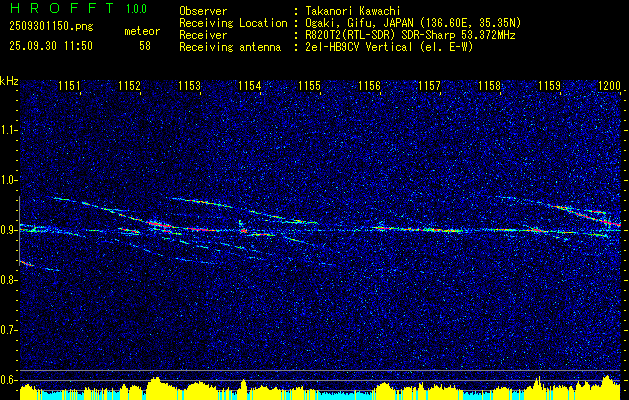Click the 1153 time axis marker

pyautogui.click(x=189, y=85)
